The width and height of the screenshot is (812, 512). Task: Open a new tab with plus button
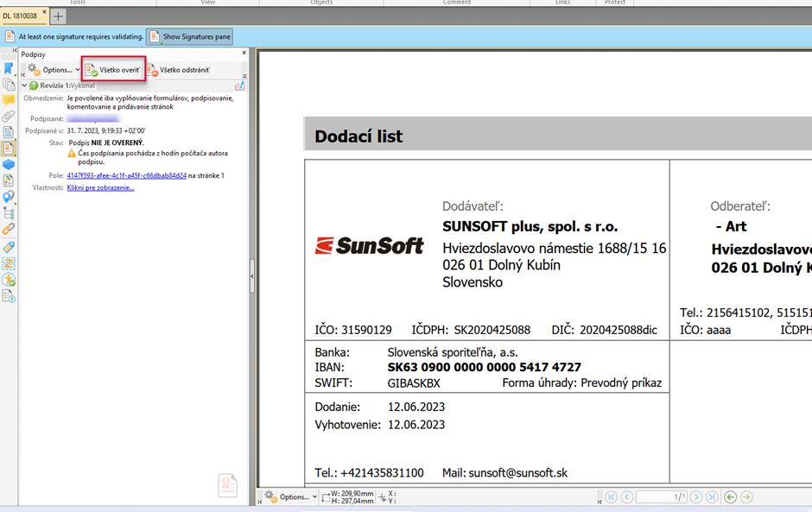tap(58, 16)
